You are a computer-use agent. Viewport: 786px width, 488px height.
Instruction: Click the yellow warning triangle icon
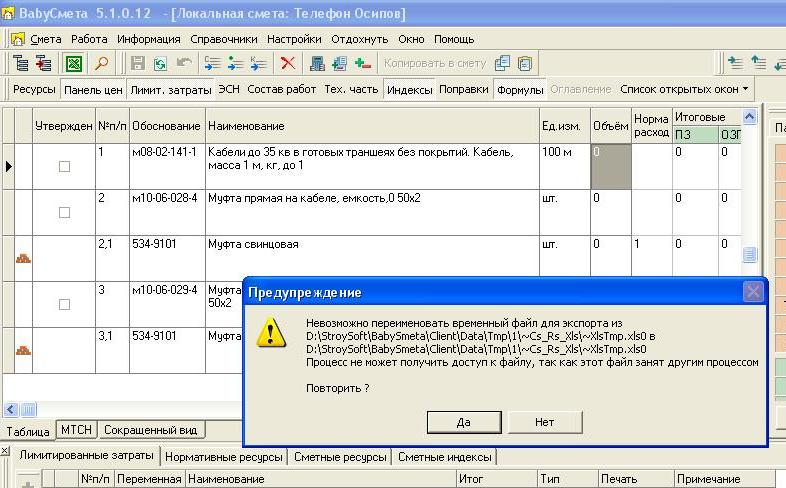click(271, 333)
